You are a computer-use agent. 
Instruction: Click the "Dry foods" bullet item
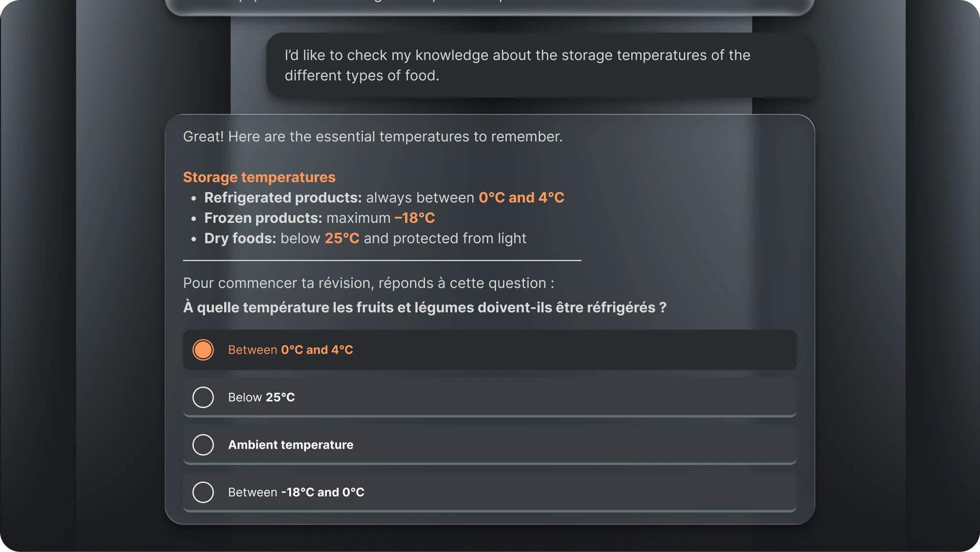[365, 238]
